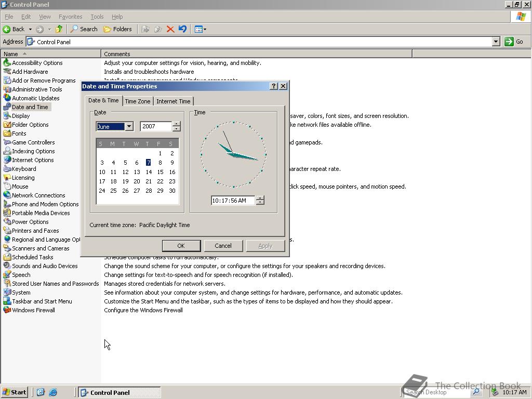
Task: Launch Internet Explorer from Quick Launch
Action: click(53, 392)
